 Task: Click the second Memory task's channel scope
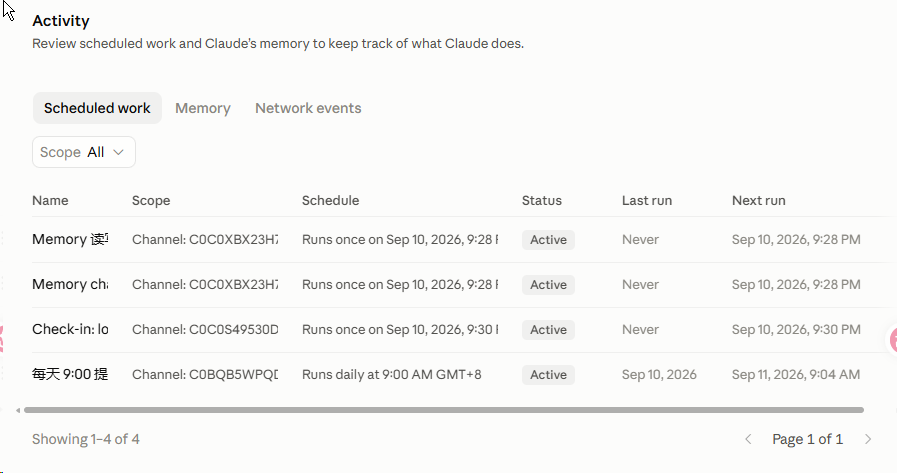pyautogui.click(x=205, y=285)
